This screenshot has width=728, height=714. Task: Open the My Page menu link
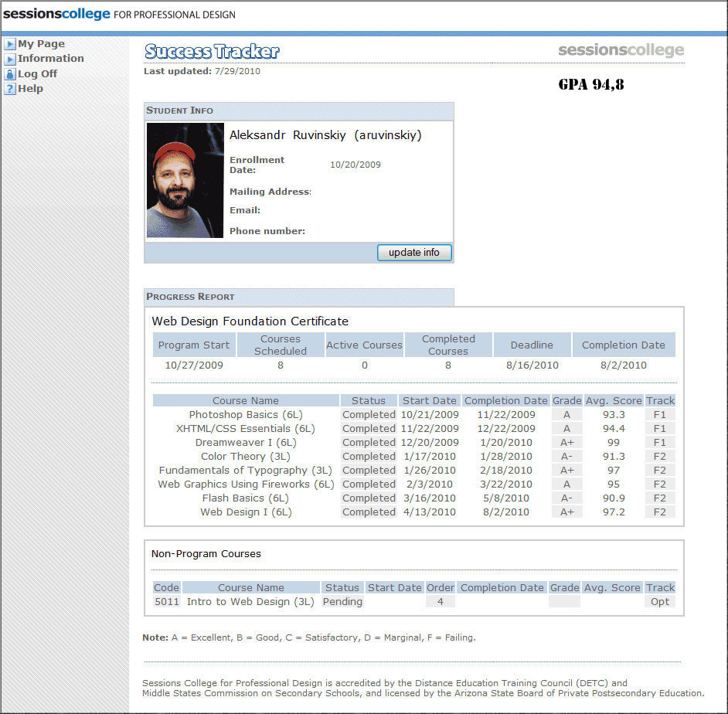[41, 44]
